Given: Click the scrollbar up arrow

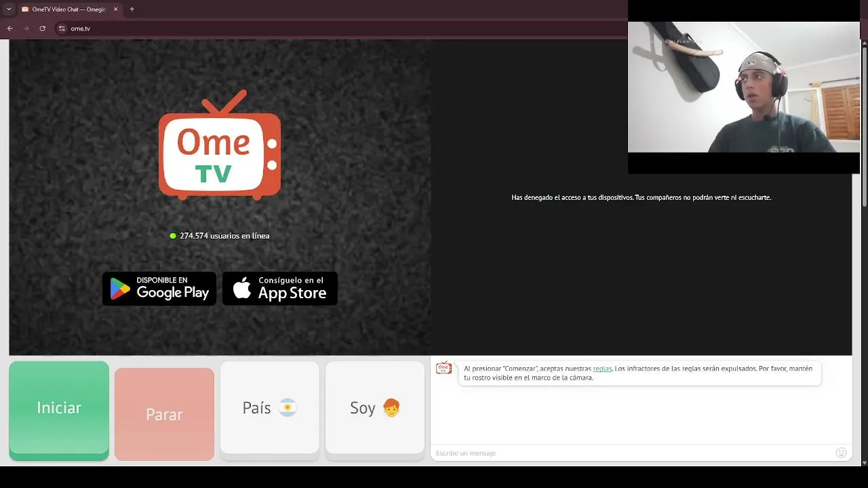Looking at the screenshot, I should (864, 42).
